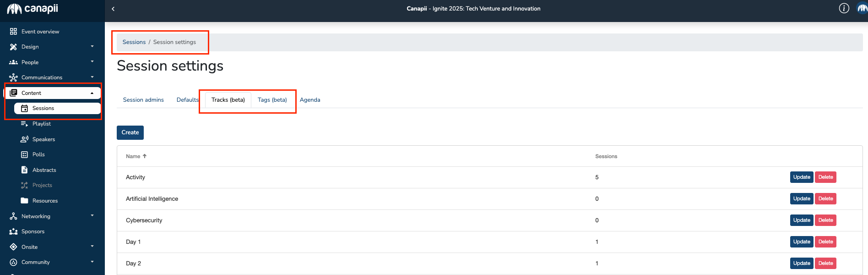
Task: Expand the Networking submenu arrow
Action: pyautogui.click(x=92, y=216)
